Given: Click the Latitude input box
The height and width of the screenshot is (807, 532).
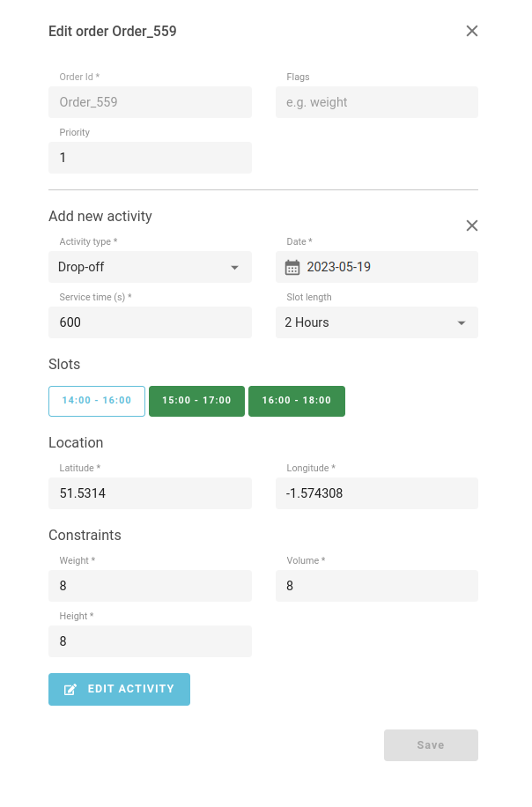Looking at the screenshot, I should (x=151, y=493).
